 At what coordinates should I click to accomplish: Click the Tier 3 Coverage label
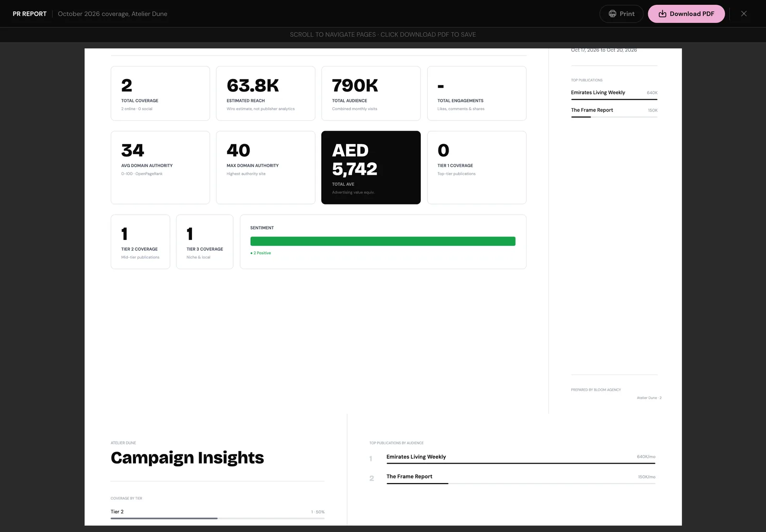point(205,249)
